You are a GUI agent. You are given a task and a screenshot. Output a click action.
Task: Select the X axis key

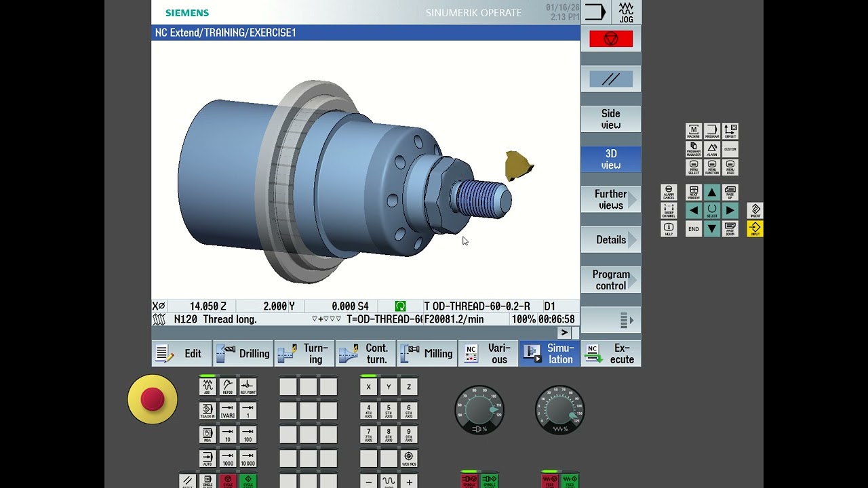click(368, 387)
